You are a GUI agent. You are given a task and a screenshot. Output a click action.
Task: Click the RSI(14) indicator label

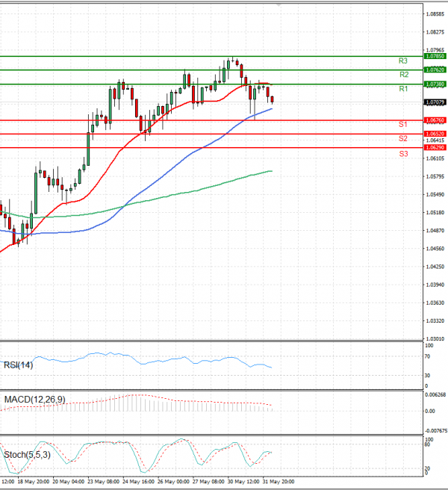(x=18, y=365)
